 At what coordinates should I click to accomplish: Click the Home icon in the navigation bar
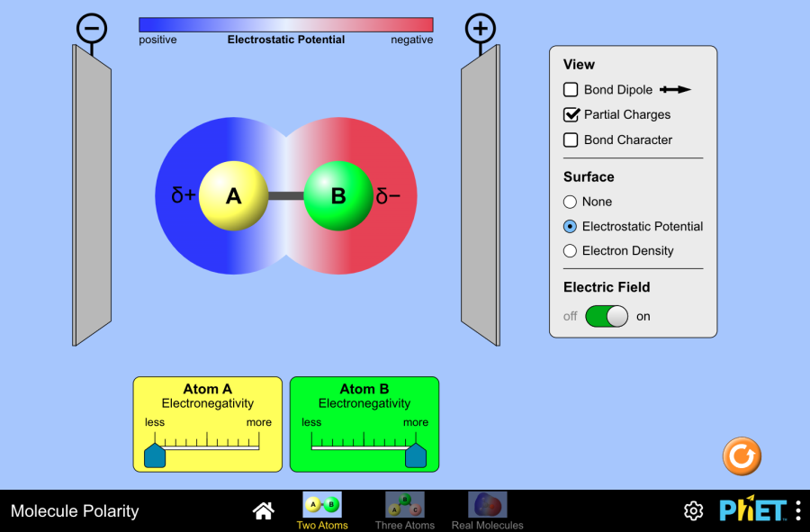264,511
